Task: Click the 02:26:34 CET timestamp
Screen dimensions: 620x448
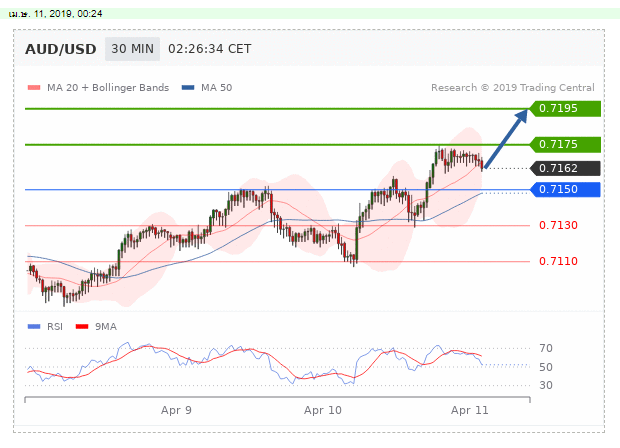Action: 210,49
